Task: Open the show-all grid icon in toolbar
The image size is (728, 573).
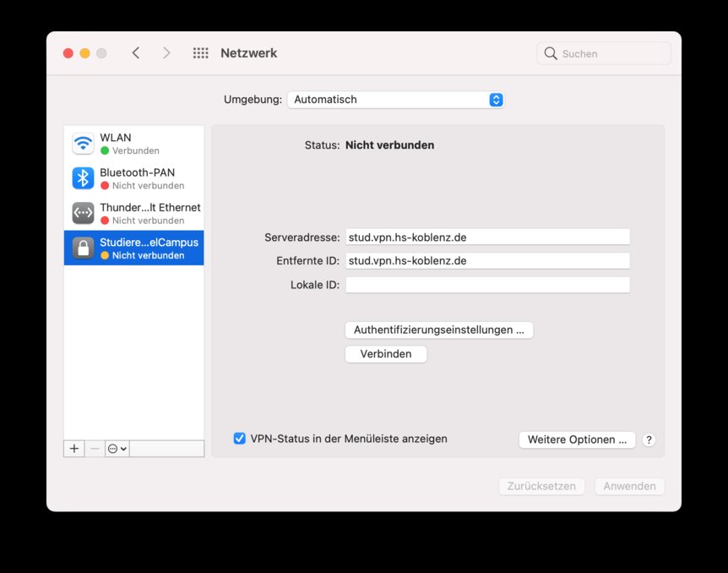Action: point(200,53)
